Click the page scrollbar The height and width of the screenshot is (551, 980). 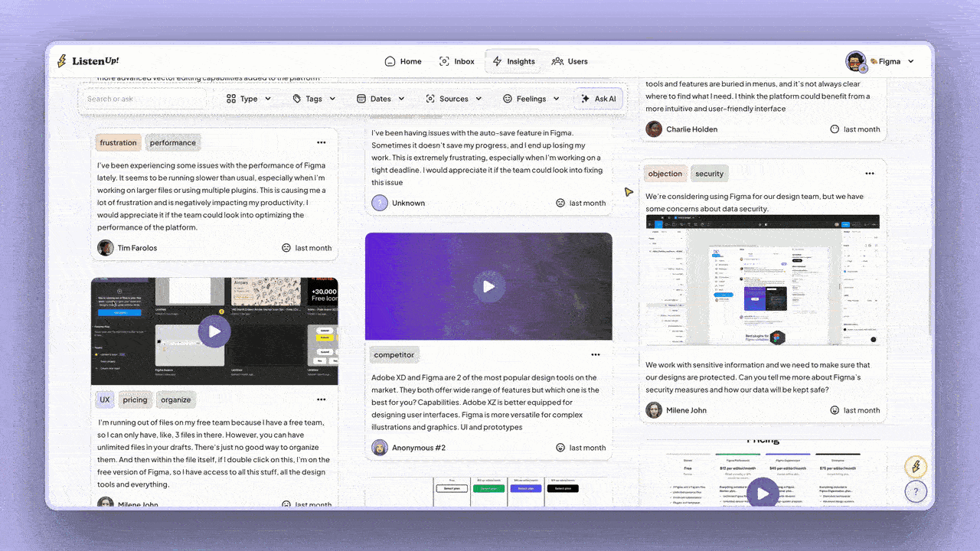coord(930,291)
